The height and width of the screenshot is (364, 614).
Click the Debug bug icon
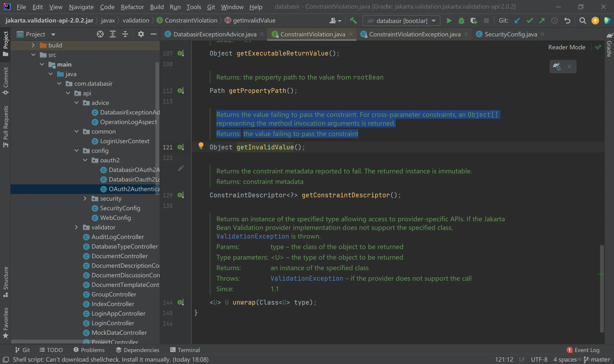pyautogui.click(x=461, y=21)
